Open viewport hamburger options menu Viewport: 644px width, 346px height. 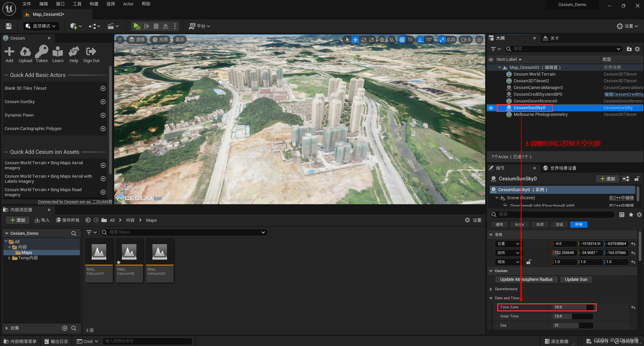click(120, 40)
